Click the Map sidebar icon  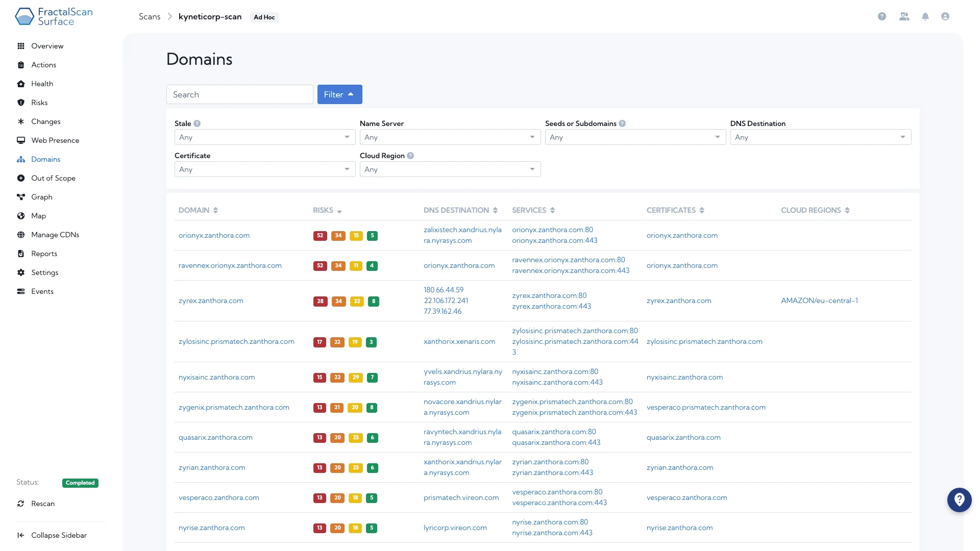pyautogui.click(x=21, y=215)
